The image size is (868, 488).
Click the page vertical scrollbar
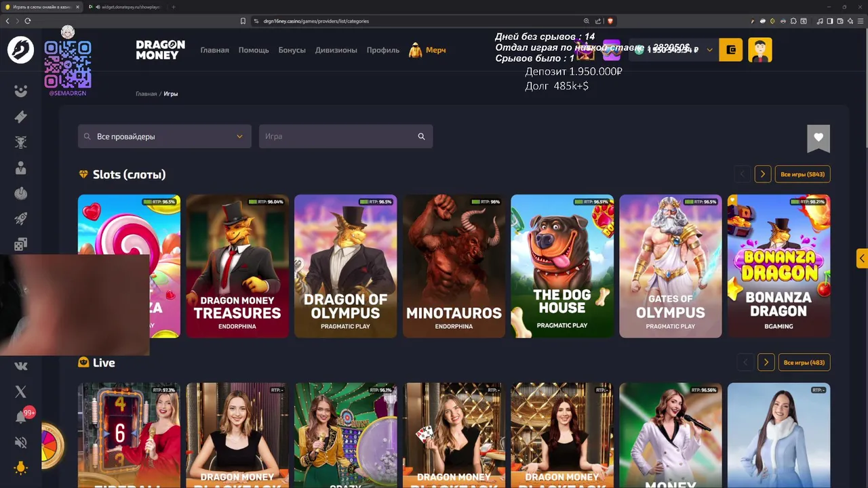point(865,88)
